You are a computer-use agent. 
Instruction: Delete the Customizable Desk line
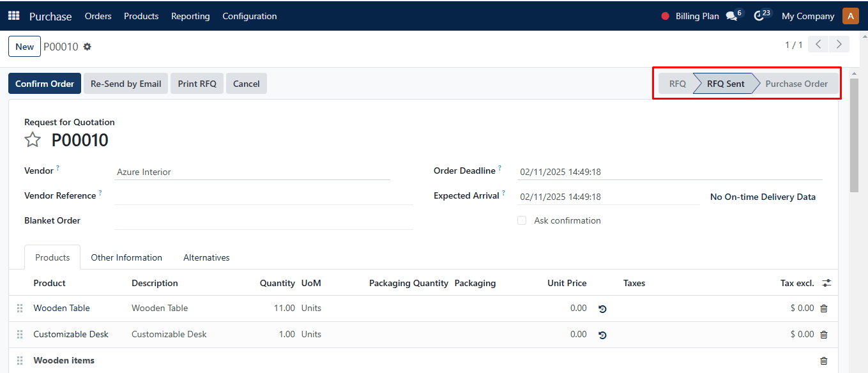point(823,335)
